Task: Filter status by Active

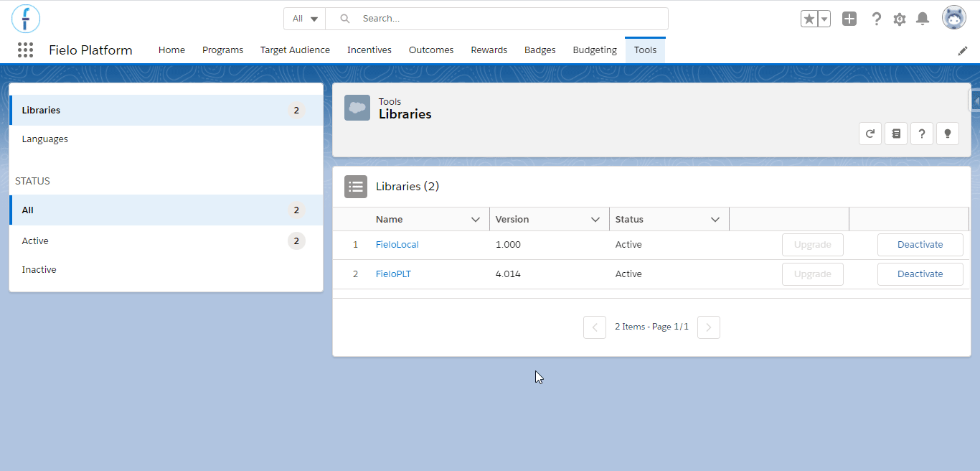Action: (x=166, y=241)
